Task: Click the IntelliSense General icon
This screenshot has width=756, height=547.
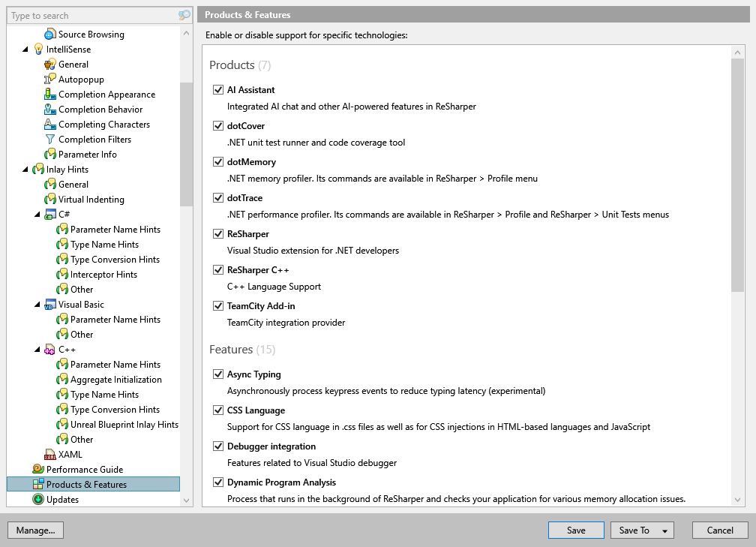Action: [50, 65]
